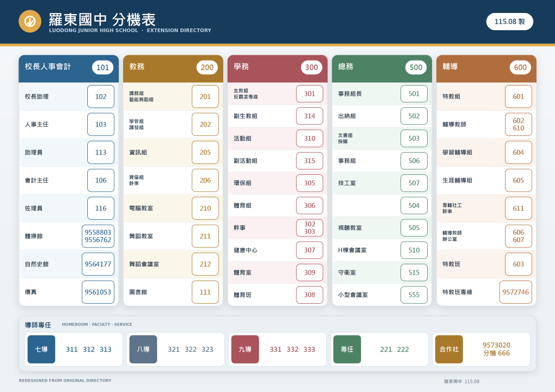This screenshot has height=392, width=555.
Task: Click the gold school logo icon
Action: tap(30, 21)
